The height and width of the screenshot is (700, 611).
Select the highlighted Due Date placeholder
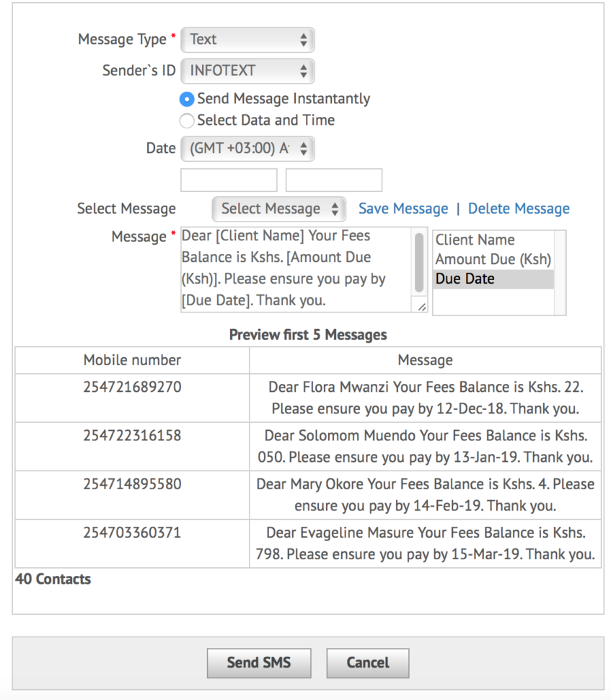pos(462,279)
